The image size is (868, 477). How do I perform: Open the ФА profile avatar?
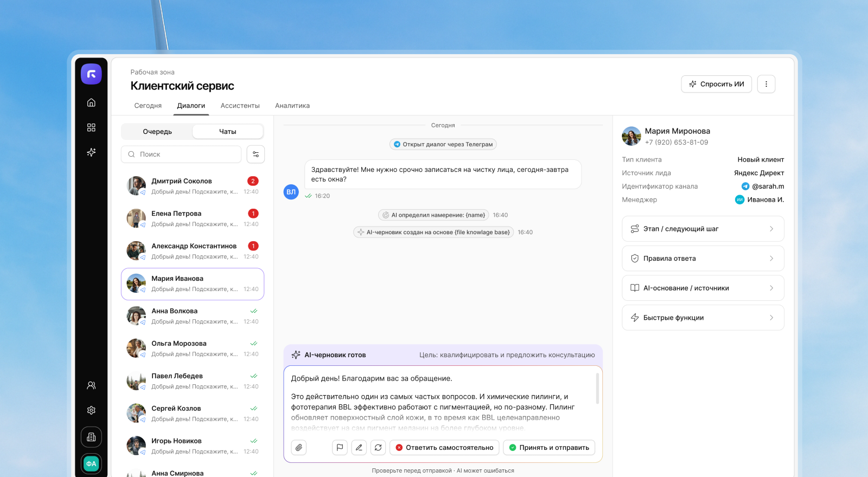click(x=91, y=463)
